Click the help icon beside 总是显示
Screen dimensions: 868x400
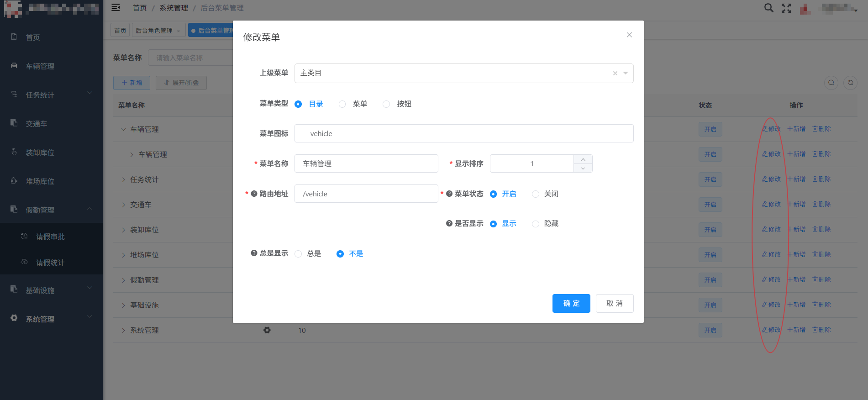click(254, 253)
